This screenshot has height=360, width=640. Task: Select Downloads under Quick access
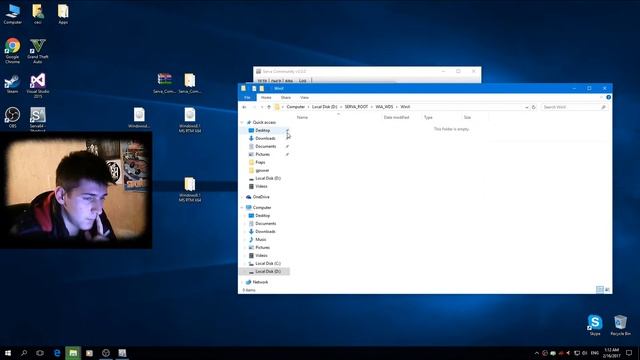tap(264, 138)
